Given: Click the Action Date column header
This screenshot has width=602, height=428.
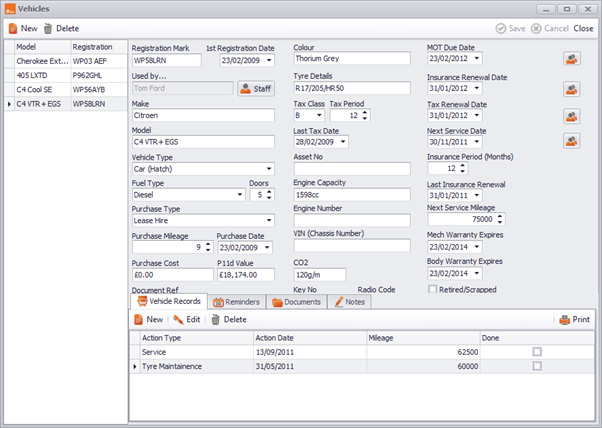Looking at the screenshot, I should 309,338.
